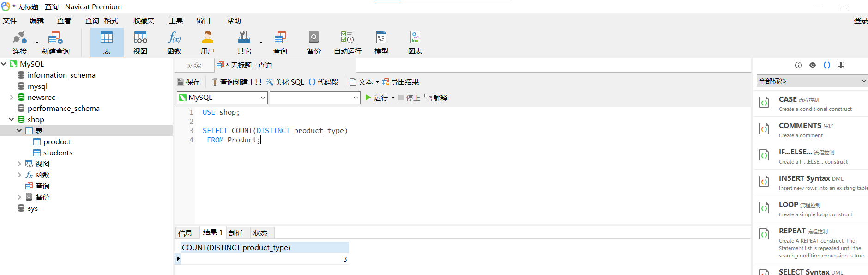Open the 运行 dropdown arrow
Image resolution: width=868 pixels, height=275 pixels.
point(392,98)
